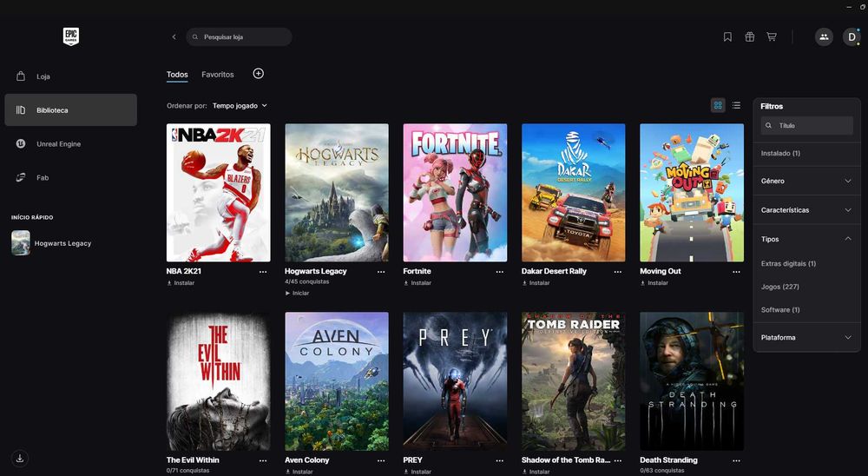Open the shopping cart
This screenshot has width=868, height=476.
pyautogui.click(x=771, y=37)
